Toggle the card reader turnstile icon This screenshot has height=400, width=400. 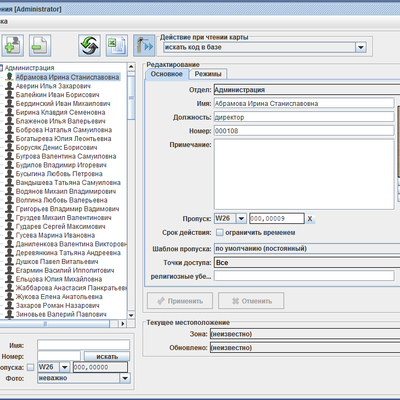click(144, 45)
